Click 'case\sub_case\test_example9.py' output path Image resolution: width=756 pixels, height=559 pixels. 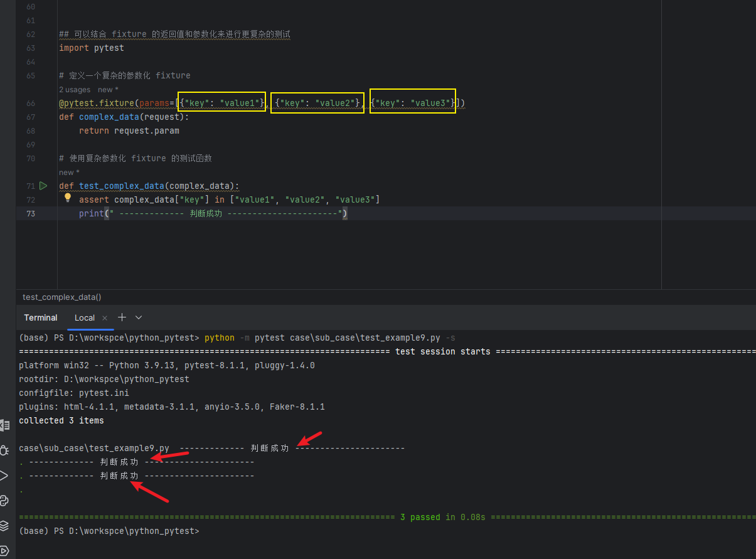point(94,448)
